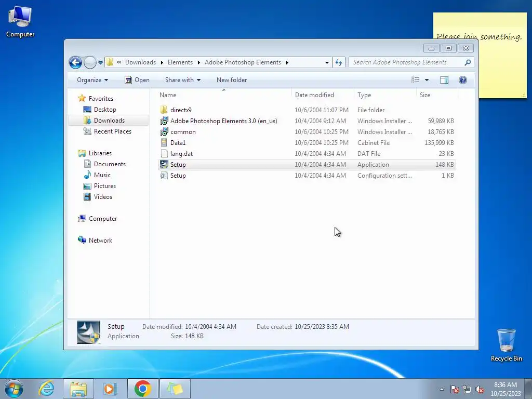Click the forward navigation arrow button

pyautogui.click(x=90, y=62)
